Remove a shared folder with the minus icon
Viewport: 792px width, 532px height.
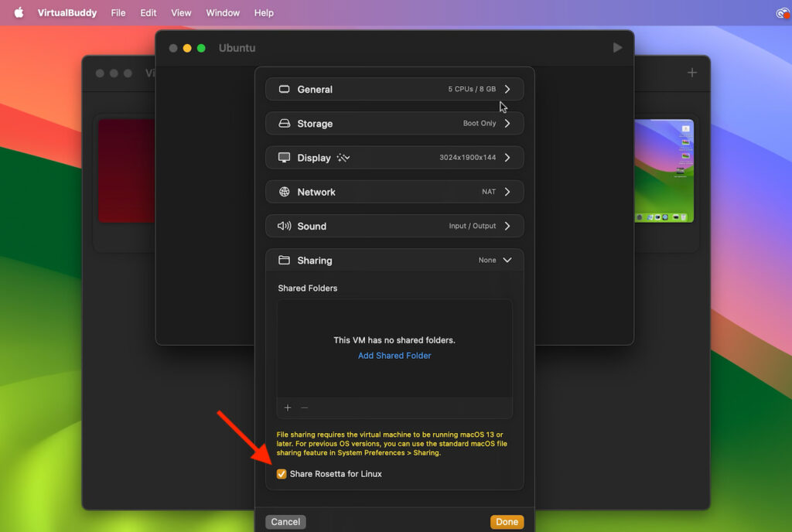pyautogui.click(x=304, y=408)
